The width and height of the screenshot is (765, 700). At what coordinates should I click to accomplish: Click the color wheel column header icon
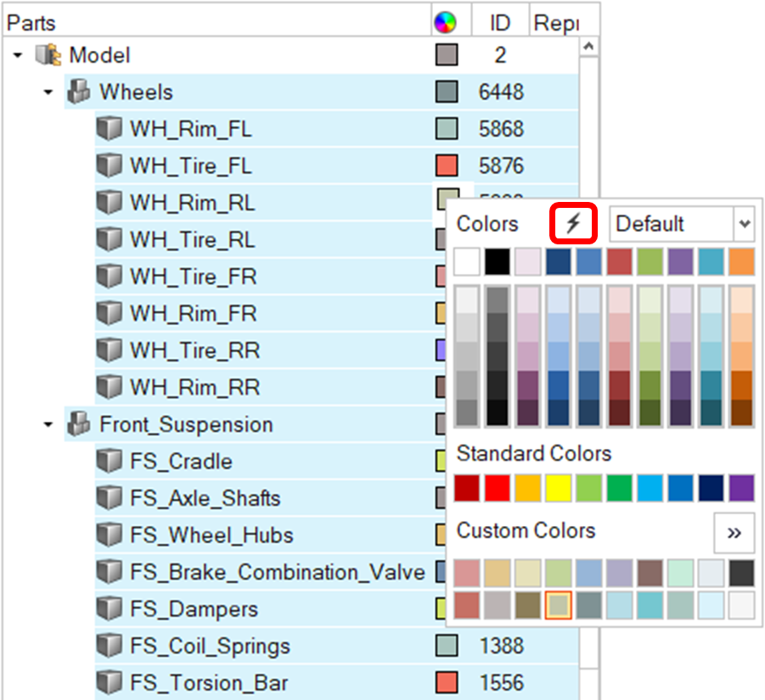(445, 23)
